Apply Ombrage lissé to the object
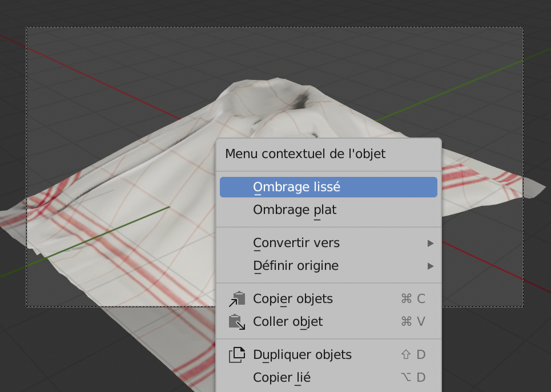Image resolution: width=551 pixels, height=392 pixels. [297, 187]
